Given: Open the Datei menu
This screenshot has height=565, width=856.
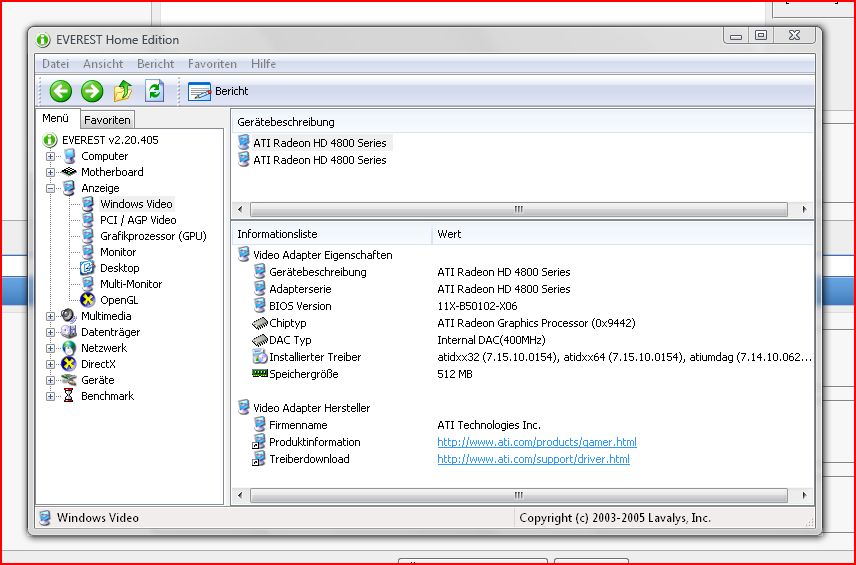Looking at the screenshot, I should tap(56, 64).
